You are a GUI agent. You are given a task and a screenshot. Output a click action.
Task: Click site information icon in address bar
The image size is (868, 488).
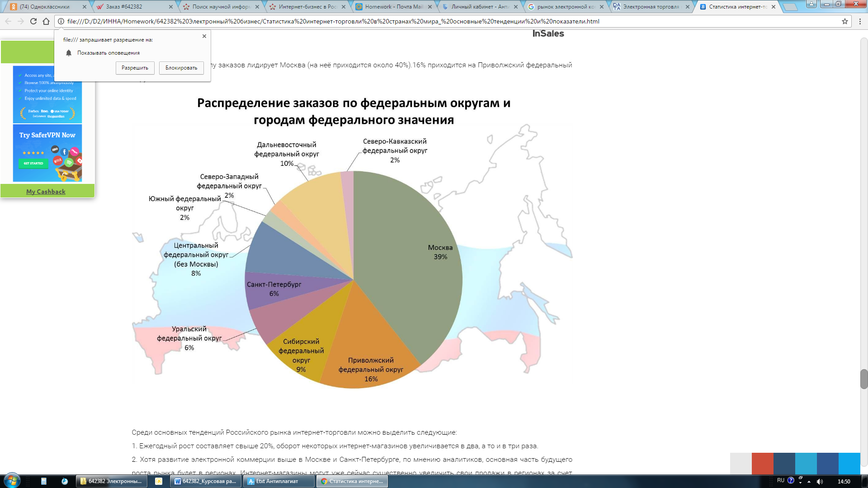point(61,21)
